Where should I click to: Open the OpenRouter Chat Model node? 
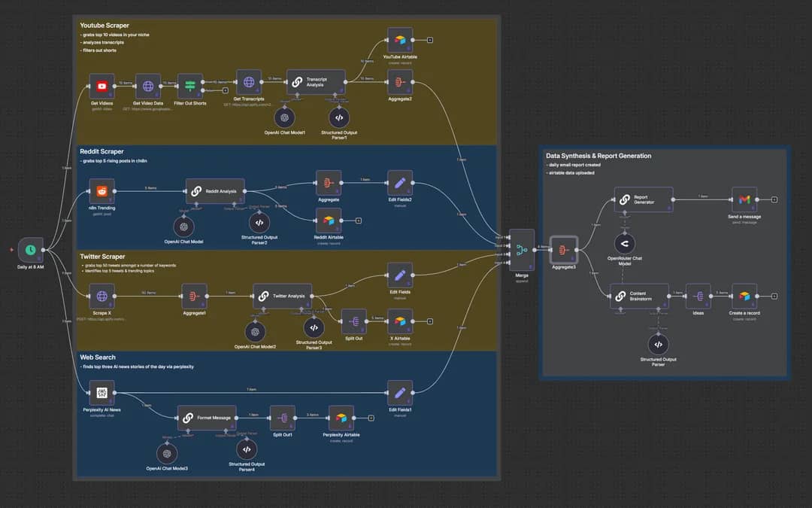point(623,243)
